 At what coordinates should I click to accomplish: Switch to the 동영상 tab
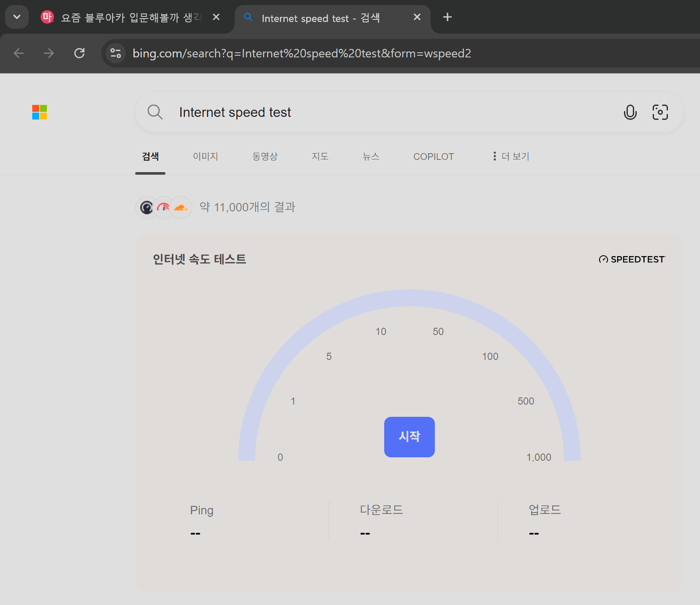coord(265,157)
